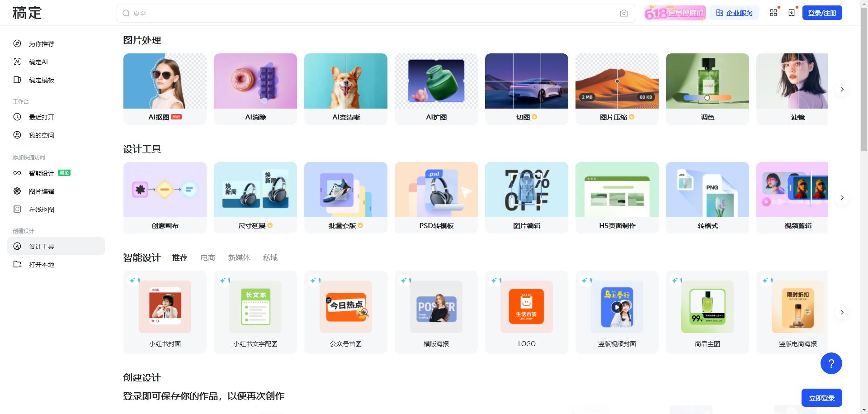Click 打开本地 to open a local file

coord(41,264)
